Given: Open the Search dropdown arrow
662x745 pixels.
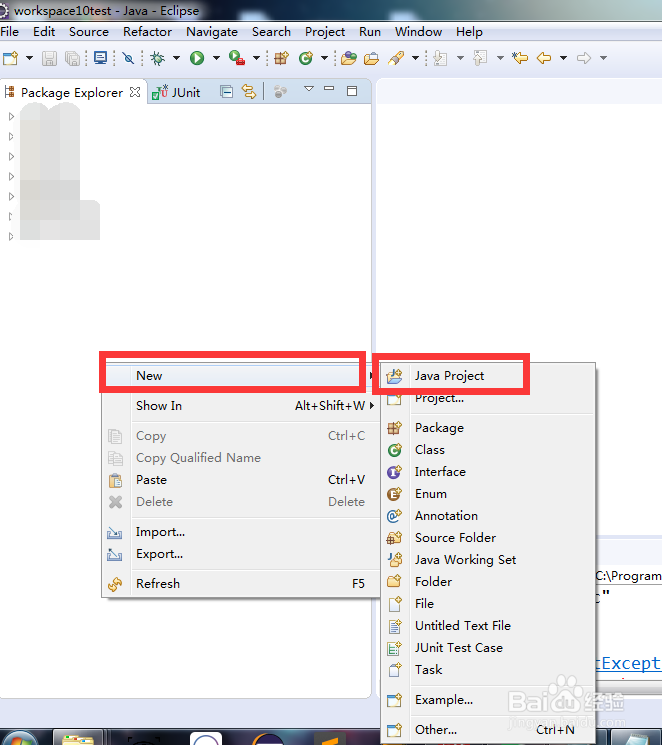Looking at the screenshot, I should (415, 58).
